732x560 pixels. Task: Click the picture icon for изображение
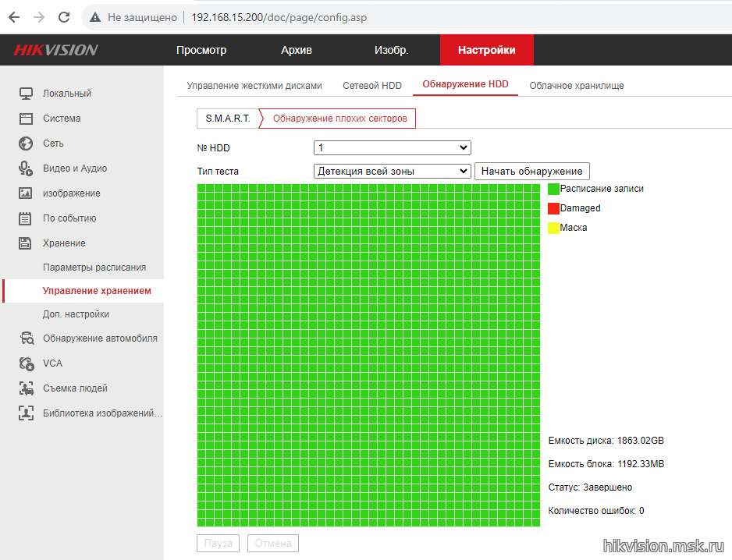coord(26,193)
